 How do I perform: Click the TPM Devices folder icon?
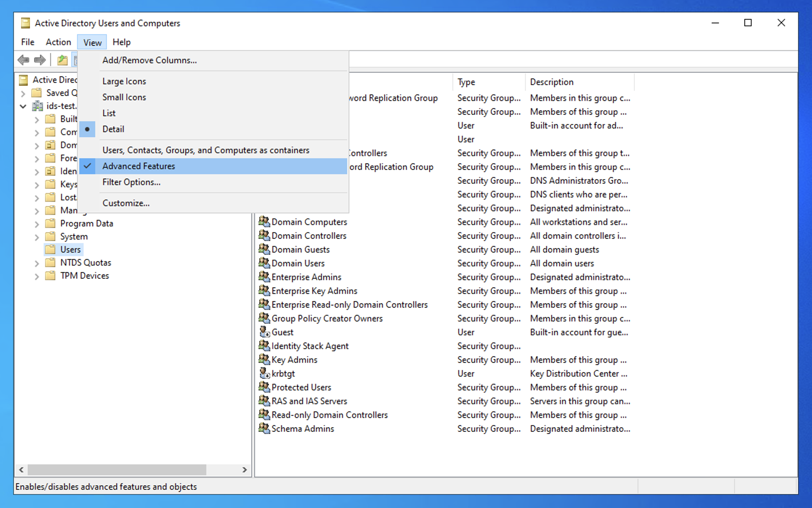pos(50,275)
